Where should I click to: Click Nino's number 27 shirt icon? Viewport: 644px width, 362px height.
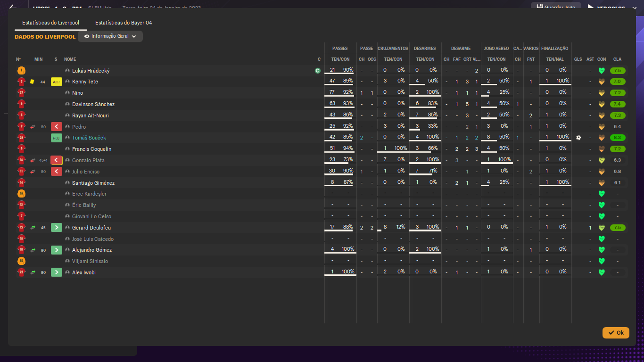point(21,93)
